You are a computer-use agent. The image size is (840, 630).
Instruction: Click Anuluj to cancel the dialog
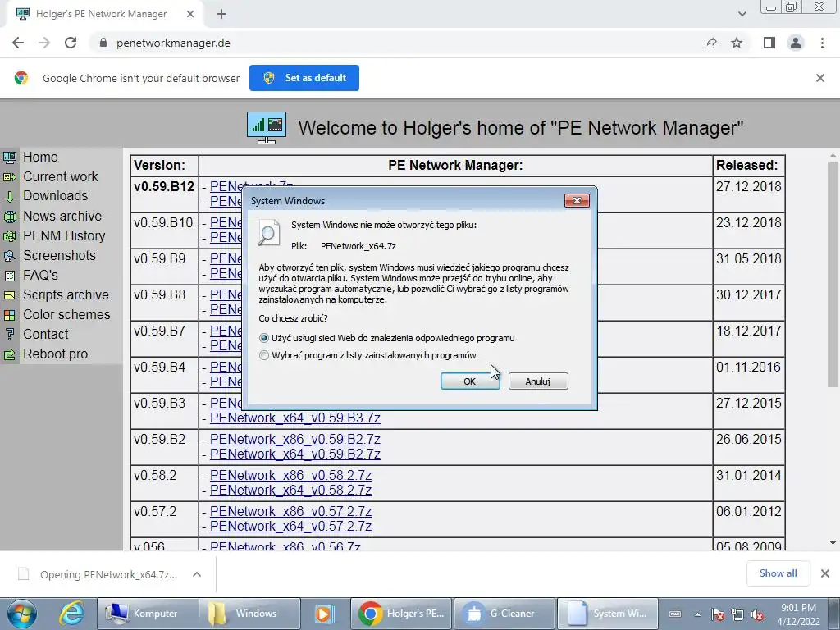(538, 381)
